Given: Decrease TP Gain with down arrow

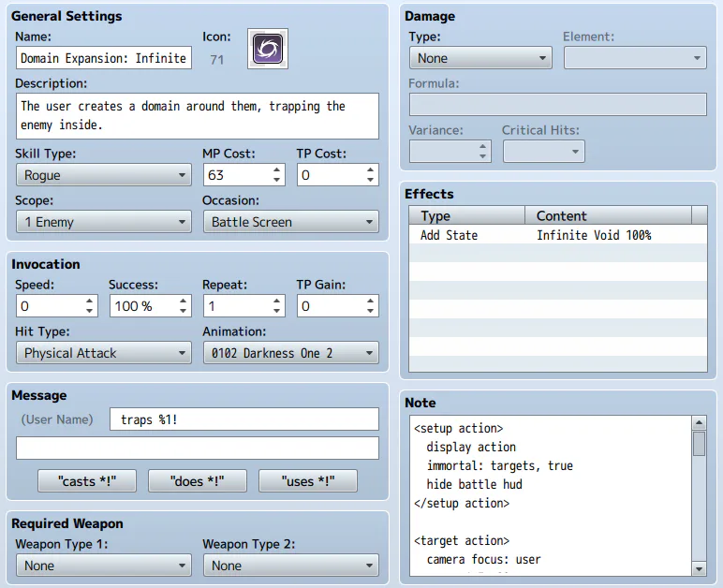Looking at the screenshot, I should coord(370,311).
